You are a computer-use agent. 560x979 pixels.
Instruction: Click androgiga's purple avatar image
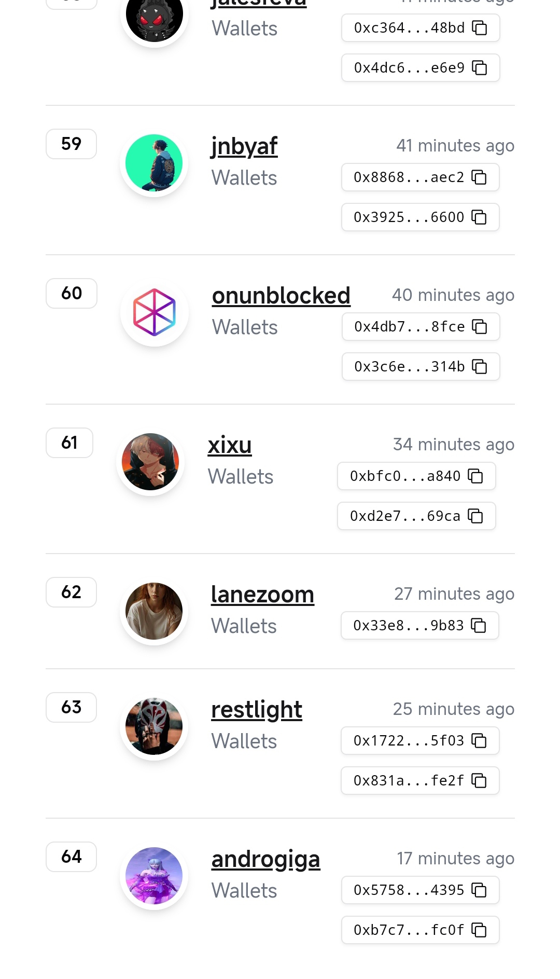point(154,876)
